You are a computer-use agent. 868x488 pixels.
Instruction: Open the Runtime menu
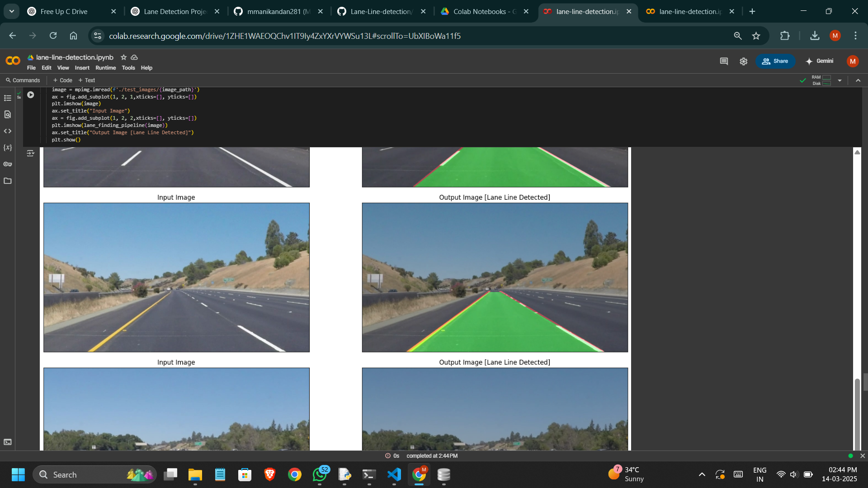(105, 68)
